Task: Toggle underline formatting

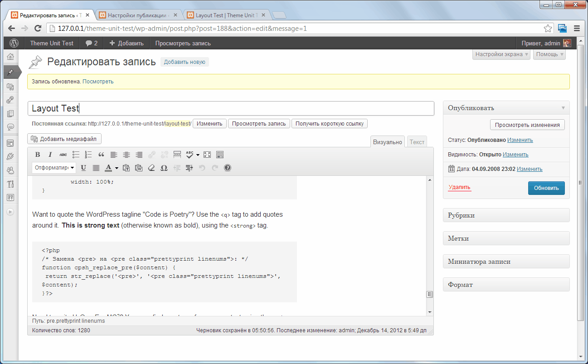Action: point(83,168)
